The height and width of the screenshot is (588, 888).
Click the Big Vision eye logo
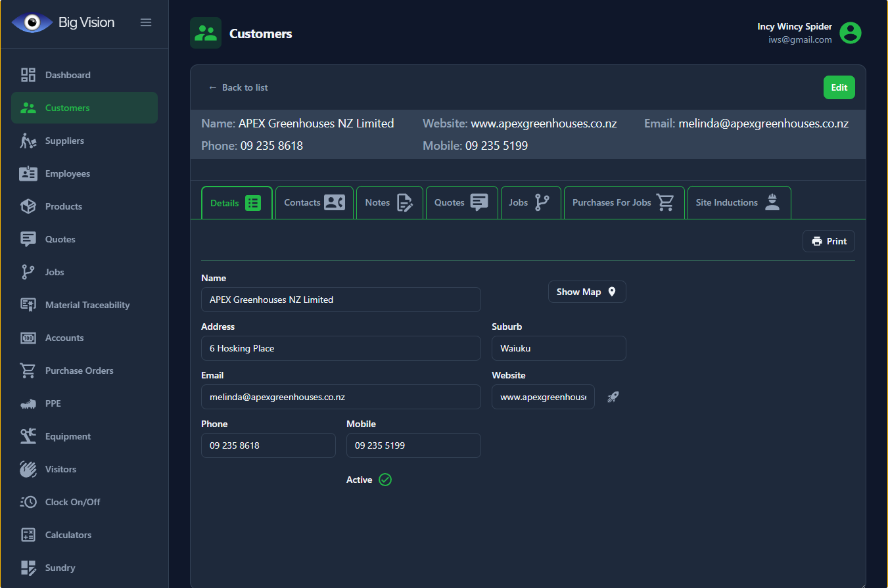pyautogui.click(x=32, y=22)
